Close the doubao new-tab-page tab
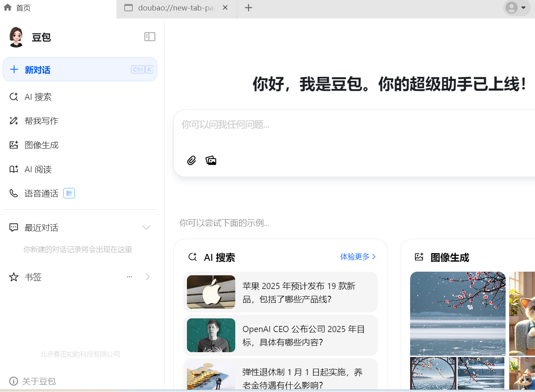535x392 pixels. [225, 8]
